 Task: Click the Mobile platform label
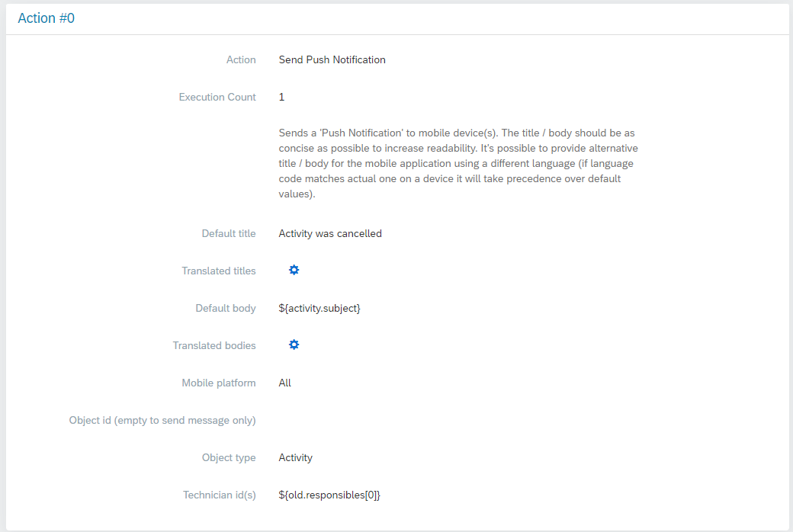click(x=219, y=383)
